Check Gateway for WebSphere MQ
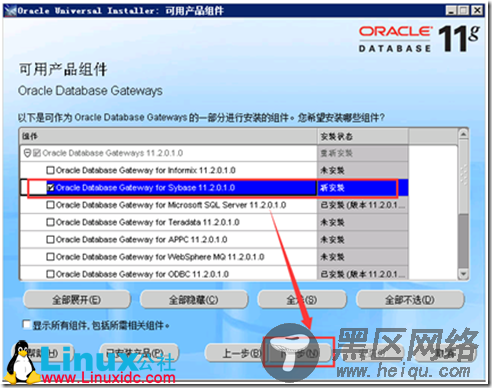The width and height of the screenshot is (492, 388). pos(50,257)
